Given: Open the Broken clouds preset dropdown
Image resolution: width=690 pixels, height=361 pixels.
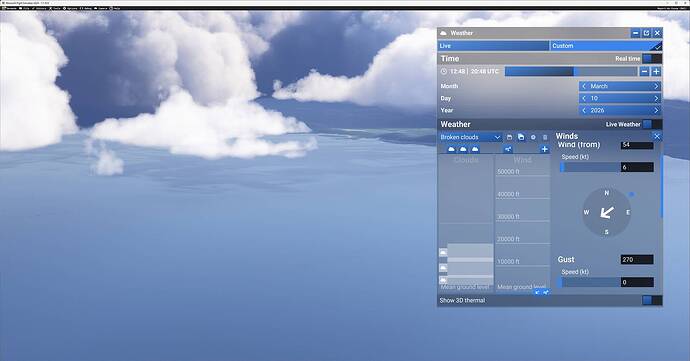Looking at the screenshot, I should (470, 137).
